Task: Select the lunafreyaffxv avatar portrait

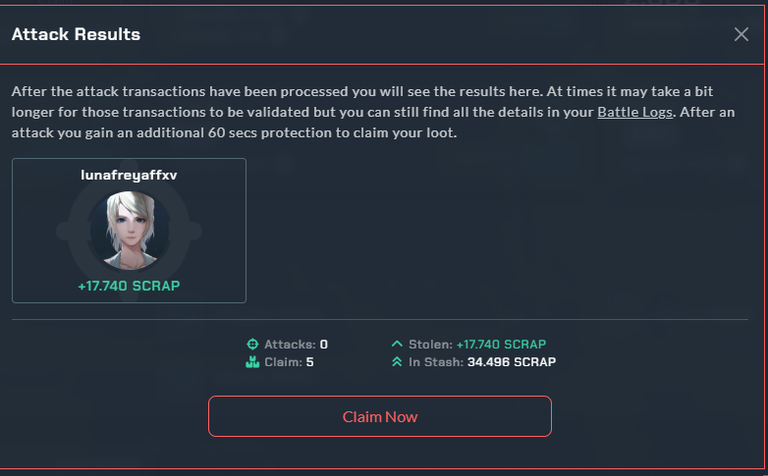Action: (x=129, y=231)
